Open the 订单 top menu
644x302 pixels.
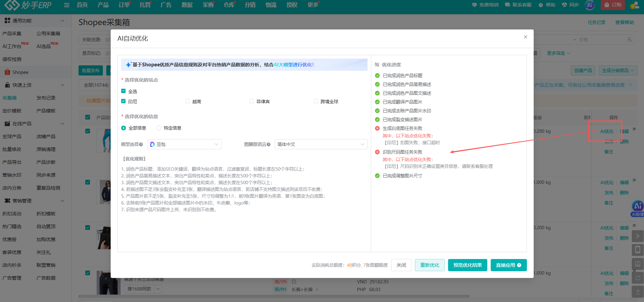[x=124, y=5]
